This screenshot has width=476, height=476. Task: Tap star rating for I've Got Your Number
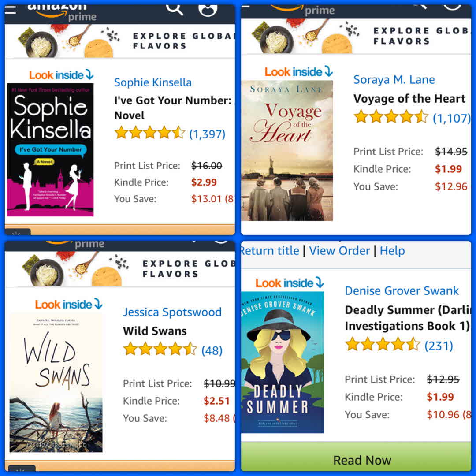[x=150, y=133]
